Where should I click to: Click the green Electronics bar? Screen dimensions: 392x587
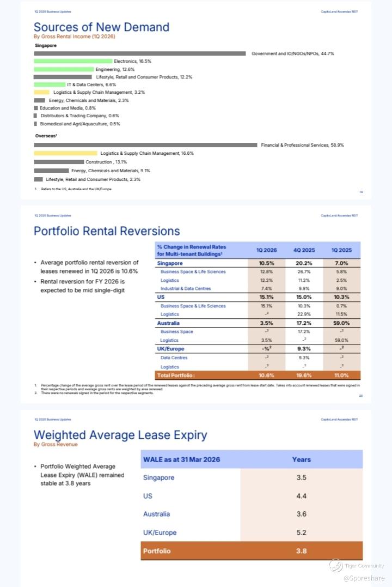(x=73, y=61)
